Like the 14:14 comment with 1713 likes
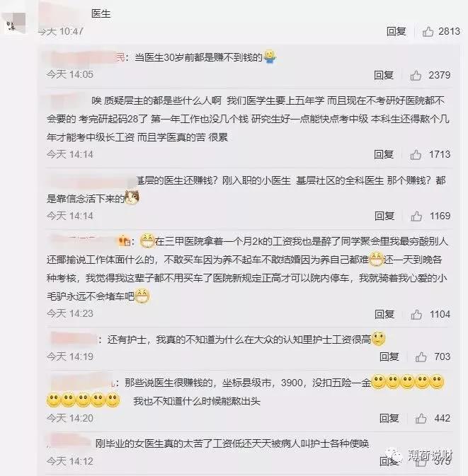The width and height of the screenshot is (468, 476). pyautogui.click(x=416, y=154)
